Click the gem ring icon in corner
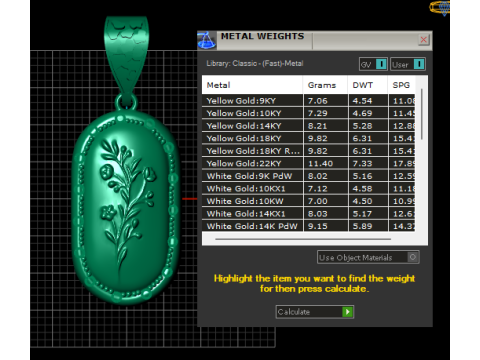 point(440,7)
